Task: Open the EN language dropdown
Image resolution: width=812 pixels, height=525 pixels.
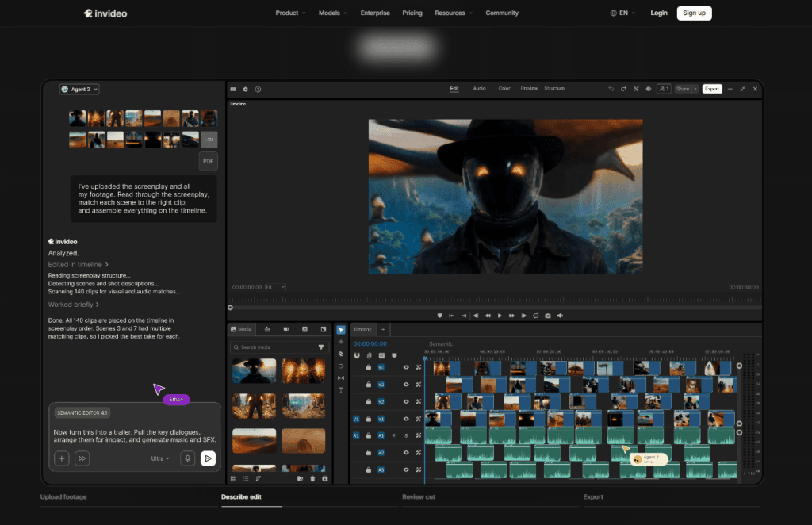Action: [622, 13]
